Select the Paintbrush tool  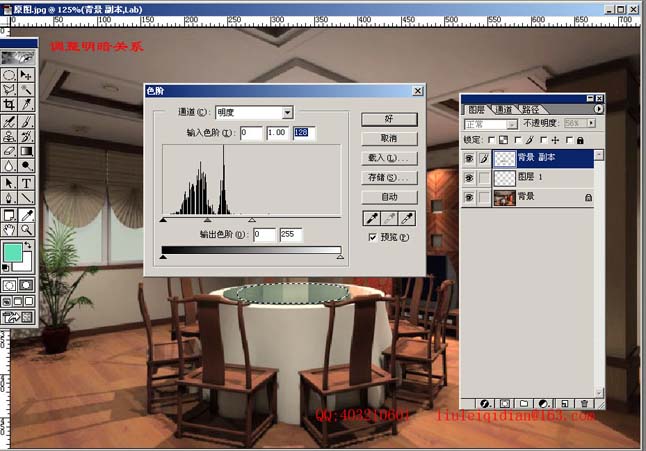pyautogui.click(x=26, y=122)
